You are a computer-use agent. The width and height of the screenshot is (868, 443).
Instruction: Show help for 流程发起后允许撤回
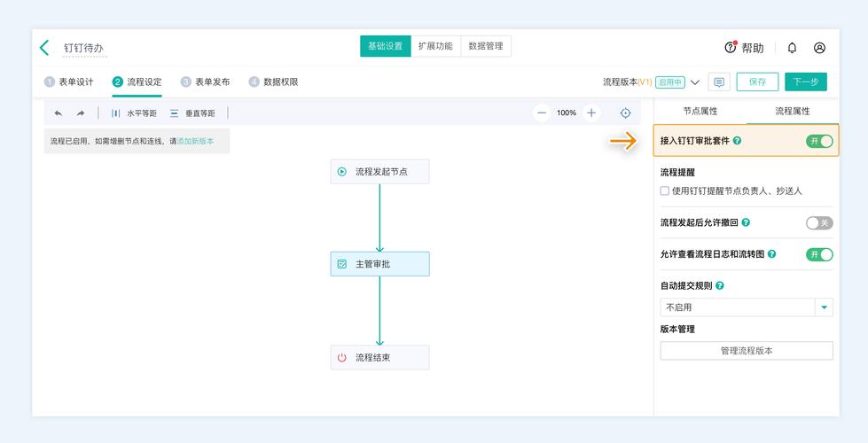point(746,223)
